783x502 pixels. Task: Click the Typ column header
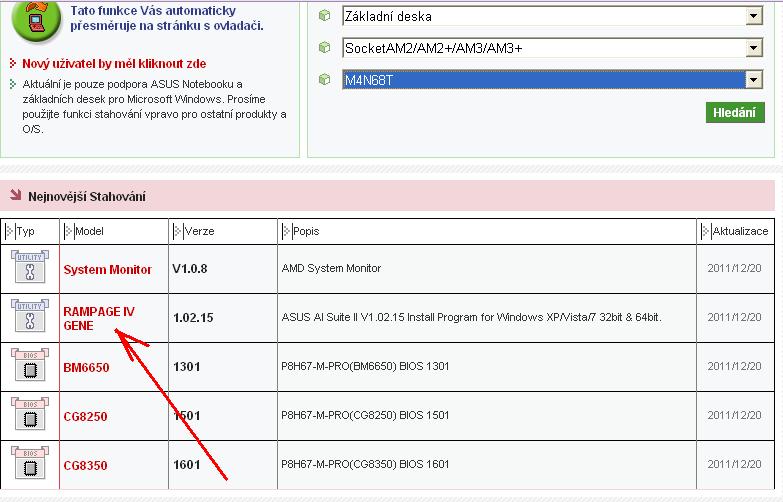tap(30, 231)
